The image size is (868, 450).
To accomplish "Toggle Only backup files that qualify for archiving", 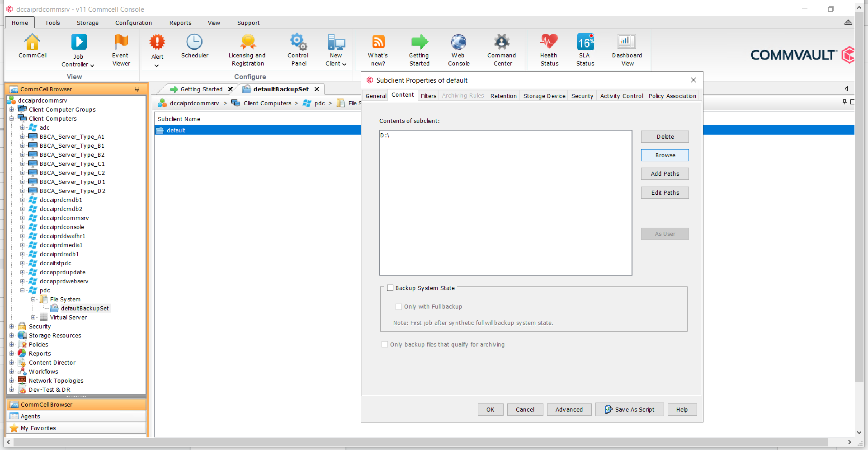I will pos(385,344).
